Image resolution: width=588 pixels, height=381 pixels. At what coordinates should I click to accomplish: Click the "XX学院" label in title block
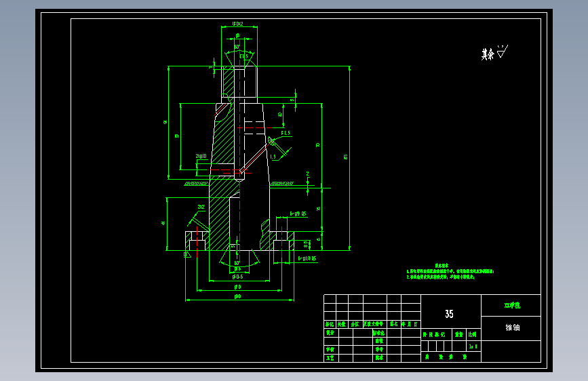[x=512, y=306]
